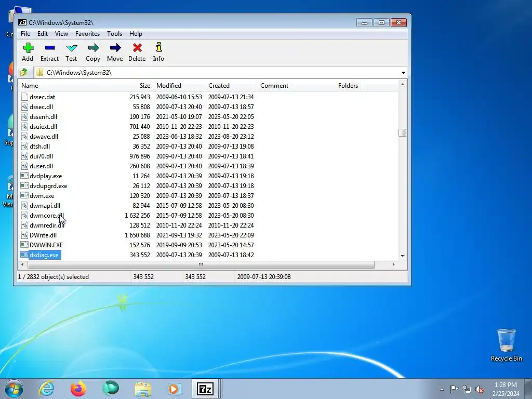The image size is (532, 399).
Task: Click the Test toolbar icon
Action: tap(71, 48)
